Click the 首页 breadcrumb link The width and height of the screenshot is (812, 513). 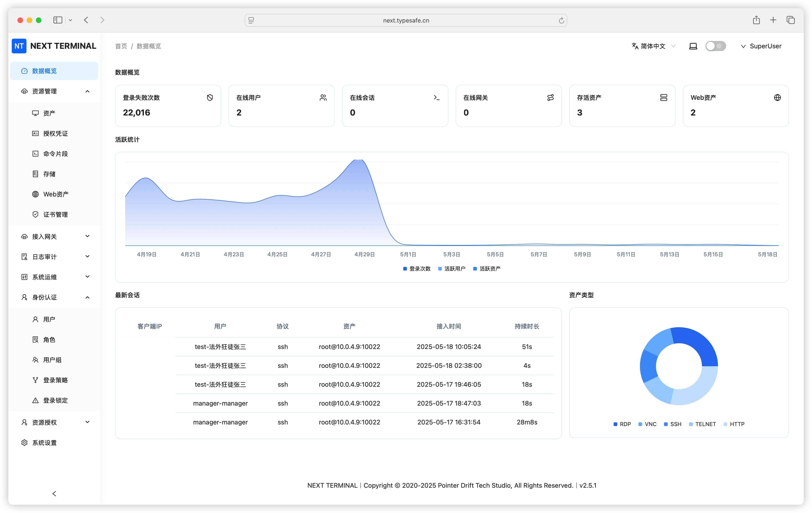pyautogui.click(x=121, y=46)
